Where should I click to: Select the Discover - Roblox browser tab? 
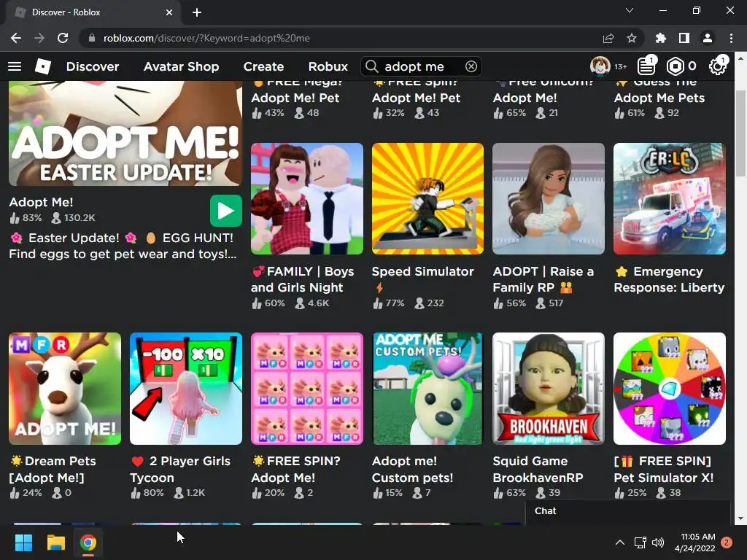point(93,12)
